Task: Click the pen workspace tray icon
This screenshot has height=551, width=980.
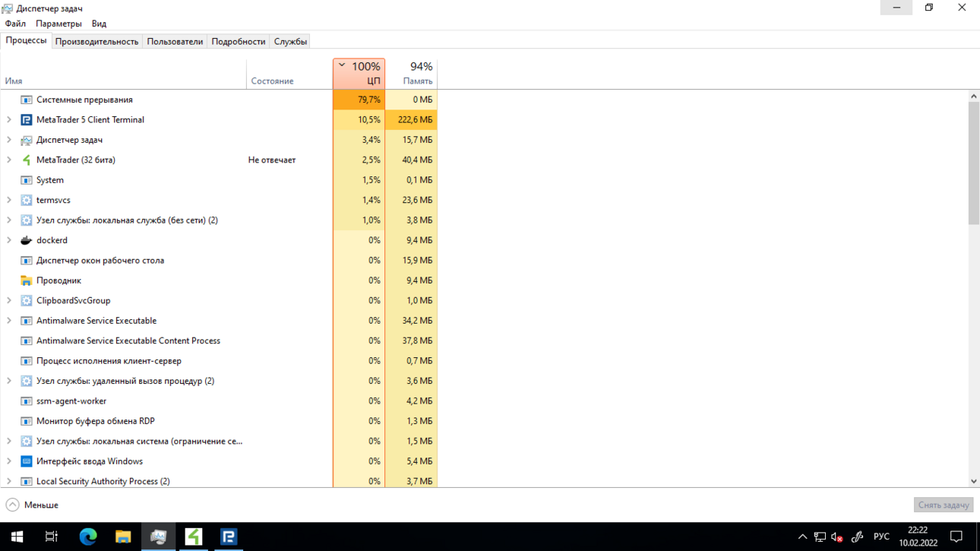Action: tap(857, 537)
